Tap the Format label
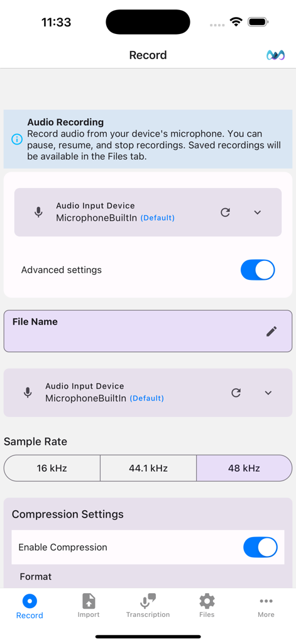 [36, 577]
